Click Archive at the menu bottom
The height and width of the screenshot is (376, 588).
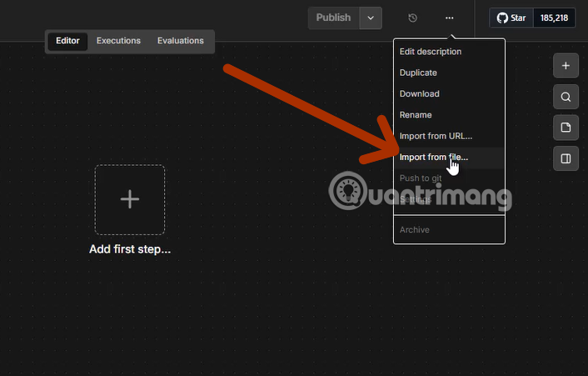pos(449,229)
